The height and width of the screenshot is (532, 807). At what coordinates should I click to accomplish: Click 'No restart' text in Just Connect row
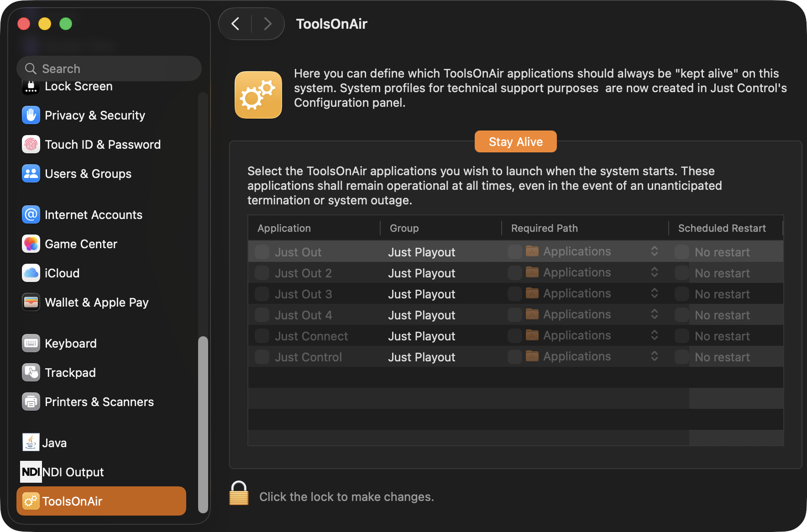(722, 336)
